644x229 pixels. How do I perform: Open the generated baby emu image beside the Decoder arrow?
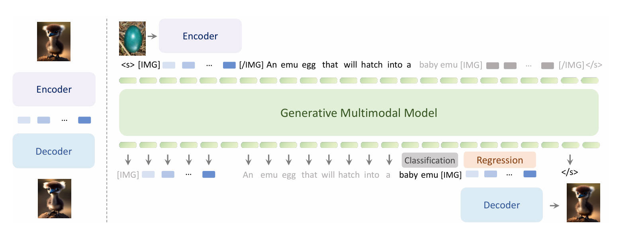[x=583, y=202]
